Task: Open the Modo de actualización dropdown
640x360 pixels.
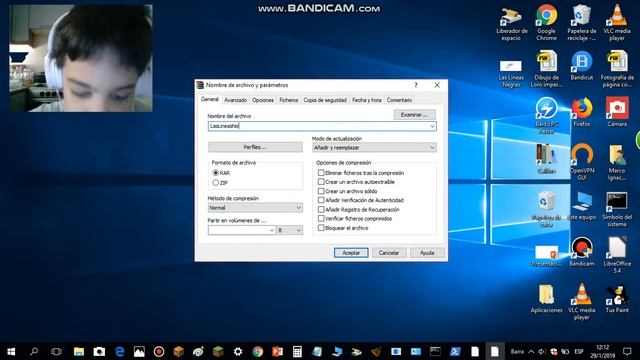Action: pyautogui.click(x=374, y=147)
